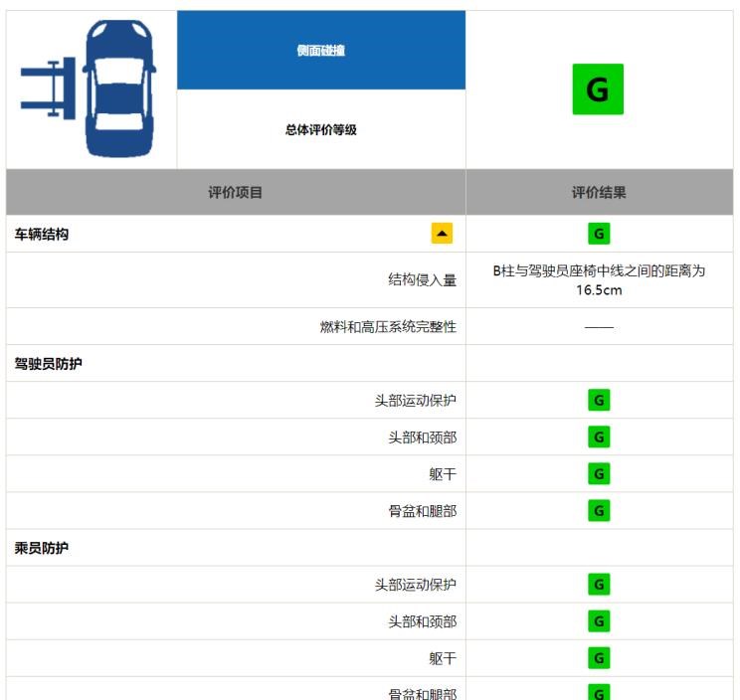This screenshot has width=740, height=700.
Task: Click the large overall G rating badge
Action: pos(598,89)
